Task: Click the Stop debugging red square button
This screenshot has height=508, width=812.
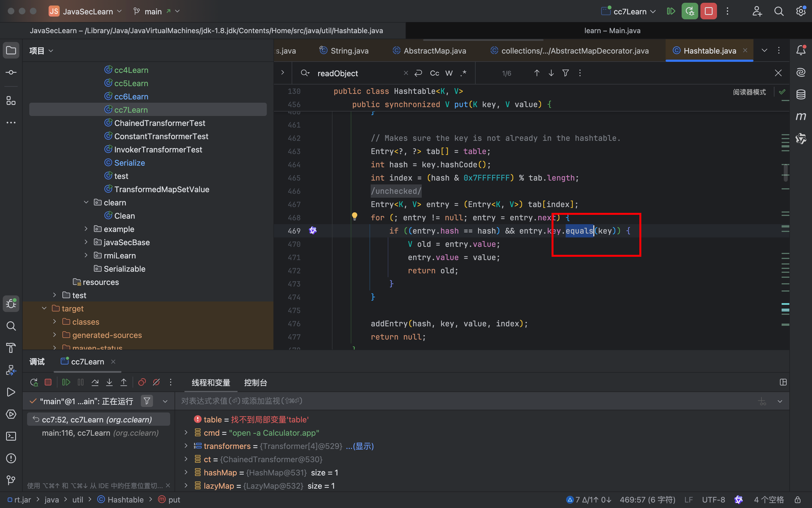Action: pyautogui.click(x=708, y=11)
